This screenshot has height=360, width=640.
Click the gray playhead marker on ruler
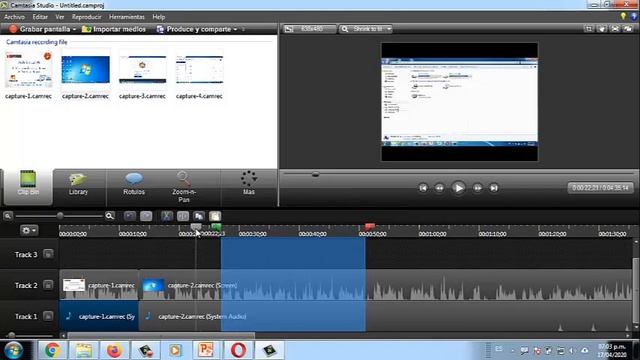(x=196, y=227)
